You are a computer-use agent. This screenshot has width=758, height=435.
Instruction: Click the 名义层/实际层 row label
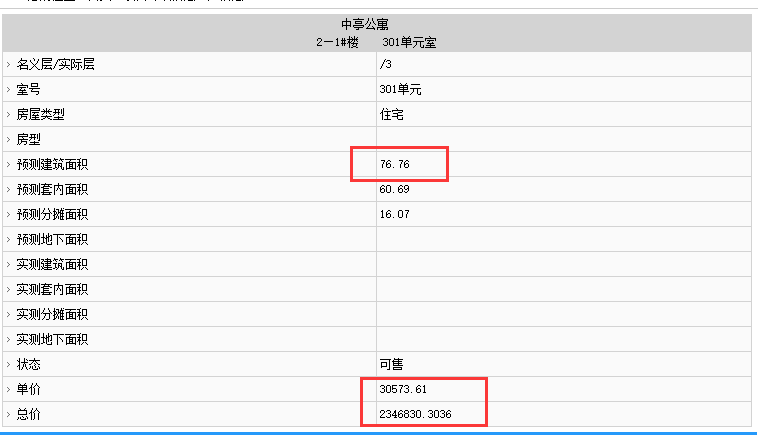coord(56,64)
